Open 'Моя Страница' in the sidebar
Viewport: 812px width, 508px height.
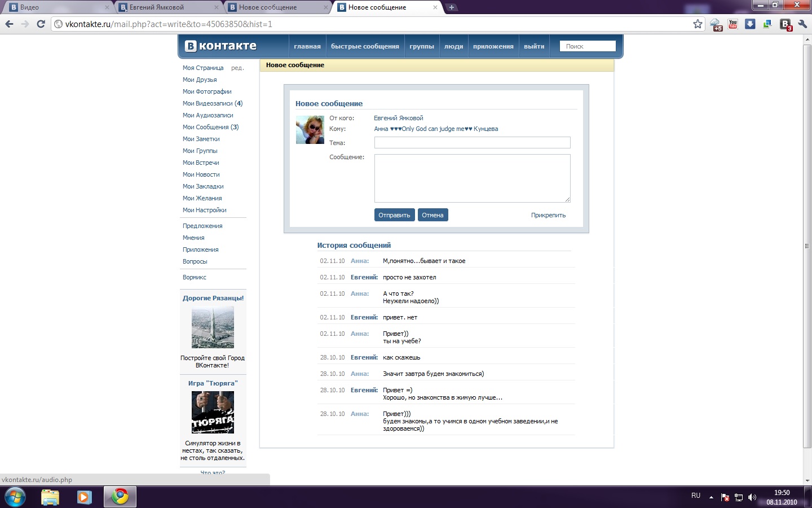click(x=203, y=68)
